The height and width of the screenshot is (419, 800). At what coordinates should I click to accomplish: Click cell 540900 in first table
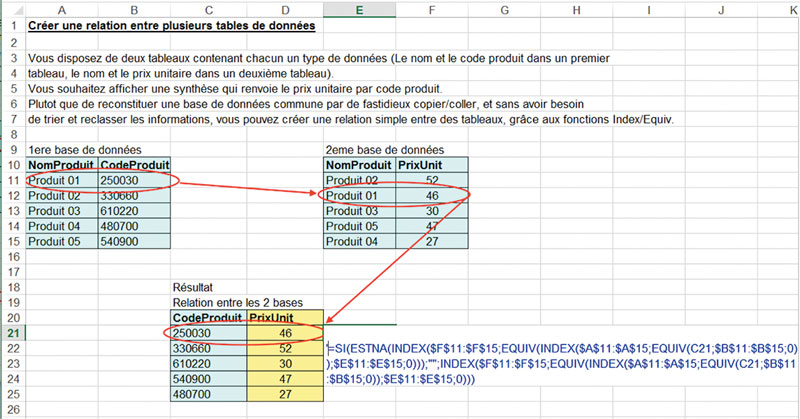click(x=134, y=241)
